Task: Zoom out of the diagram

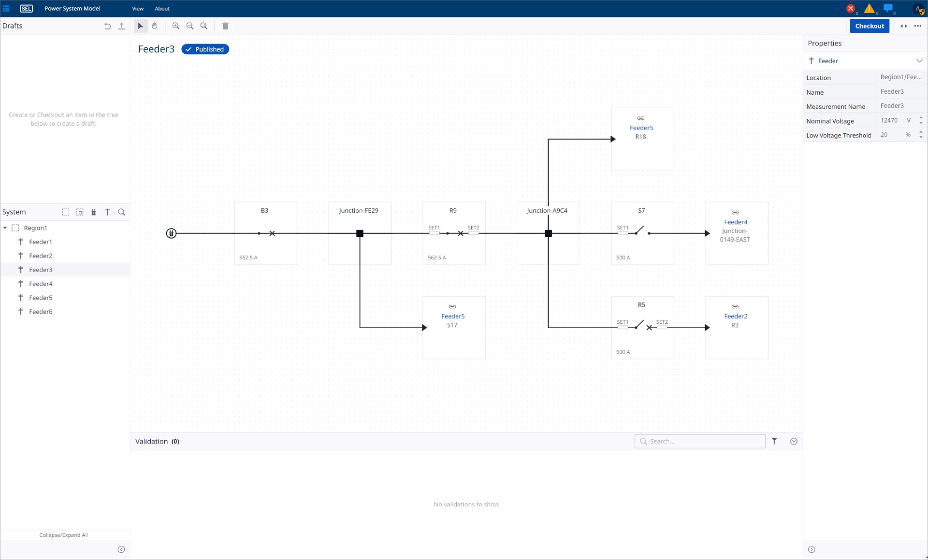Action: 190,26
